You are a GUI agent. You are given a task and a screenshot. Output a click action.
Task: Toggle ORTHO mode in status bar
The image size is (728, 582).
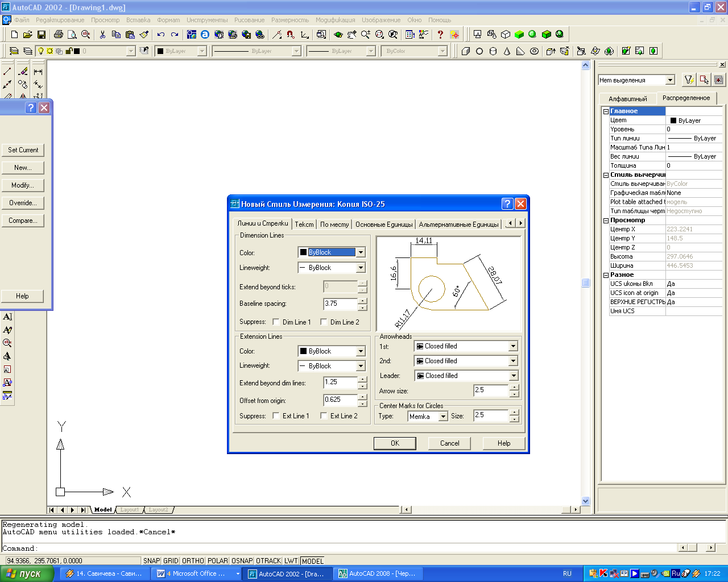coord(193,561)
